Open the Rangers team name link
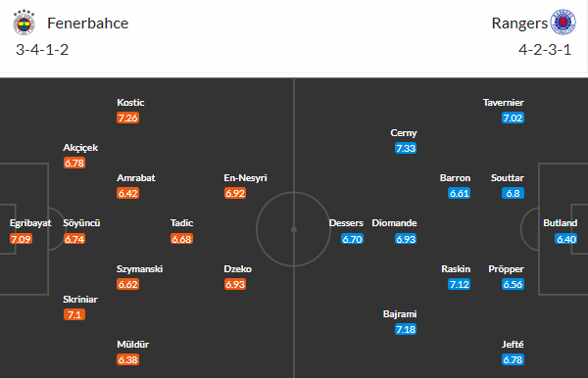588x378 pixels. tap(519, 24)
